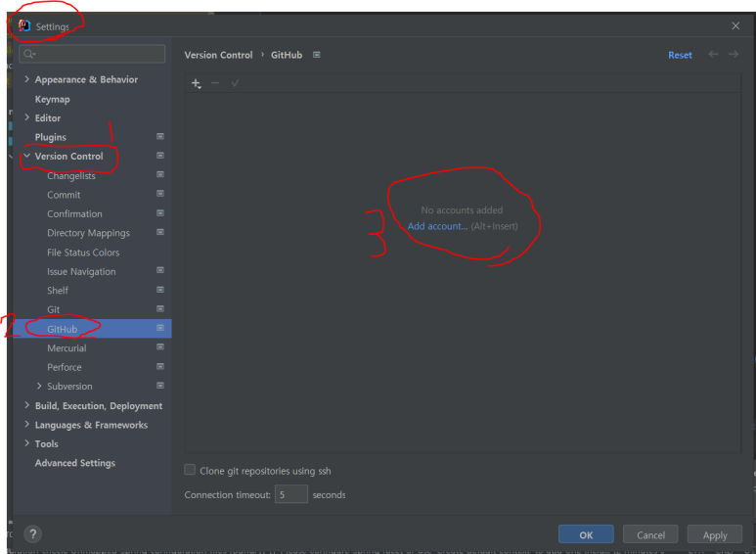756x554 pixels.
Task: Open the Keymap settings page
Action: point(52,99)
